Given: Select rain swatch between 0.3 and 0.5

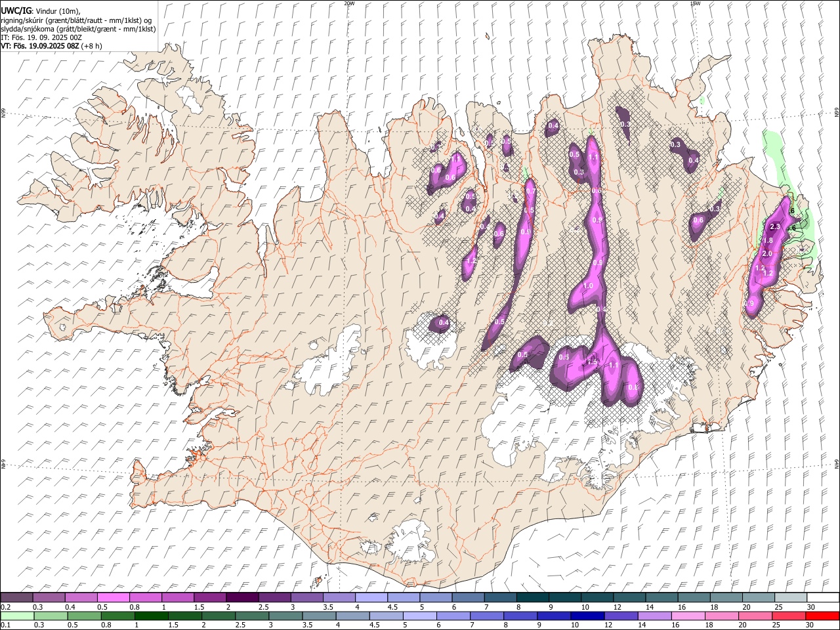Looking at the screenshot, I should pos(51,616).
